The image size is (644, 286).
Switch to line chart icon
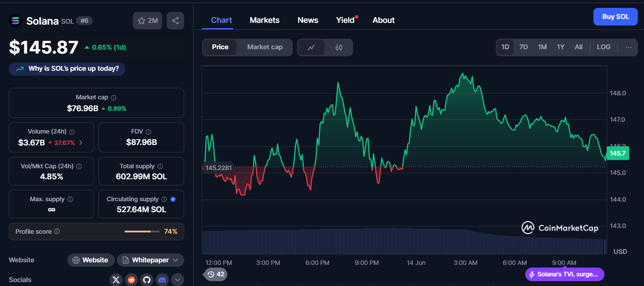coord(311,47)
